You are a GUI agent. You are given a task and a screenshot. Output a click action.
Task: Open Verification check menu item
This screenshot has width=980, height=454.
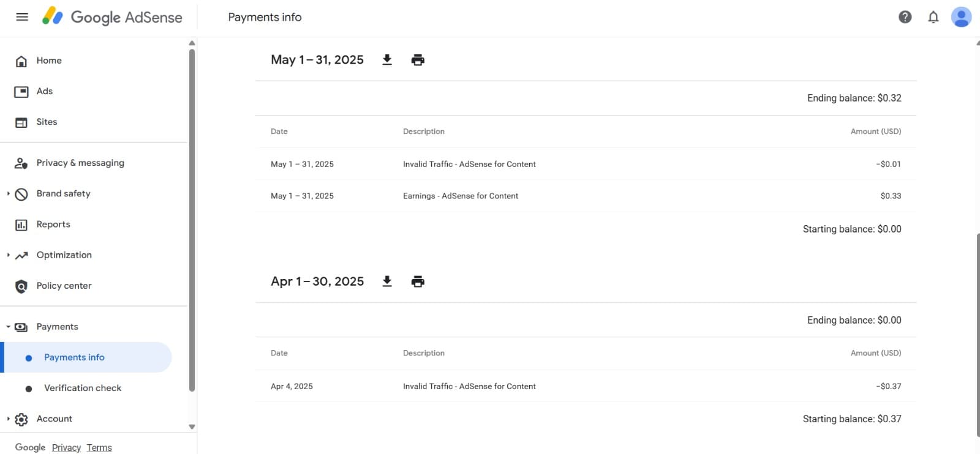pos(83,388)
